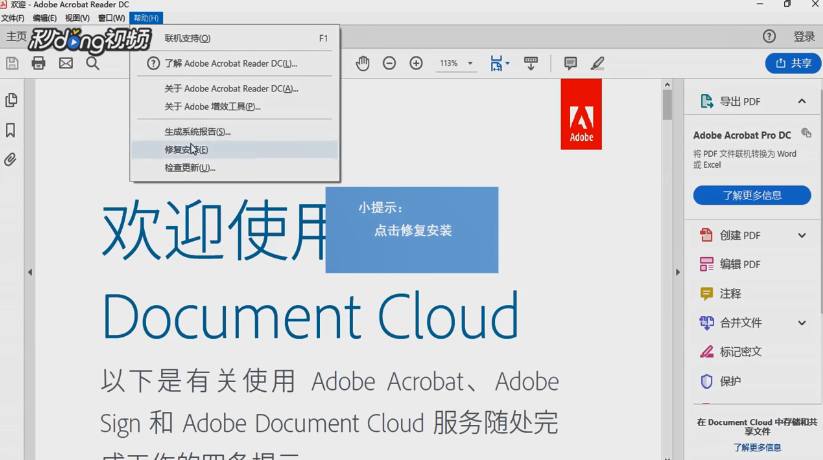This screenshot has width=823, height=460.
Task: Click the 保护 label
Action: coord(730,381)
